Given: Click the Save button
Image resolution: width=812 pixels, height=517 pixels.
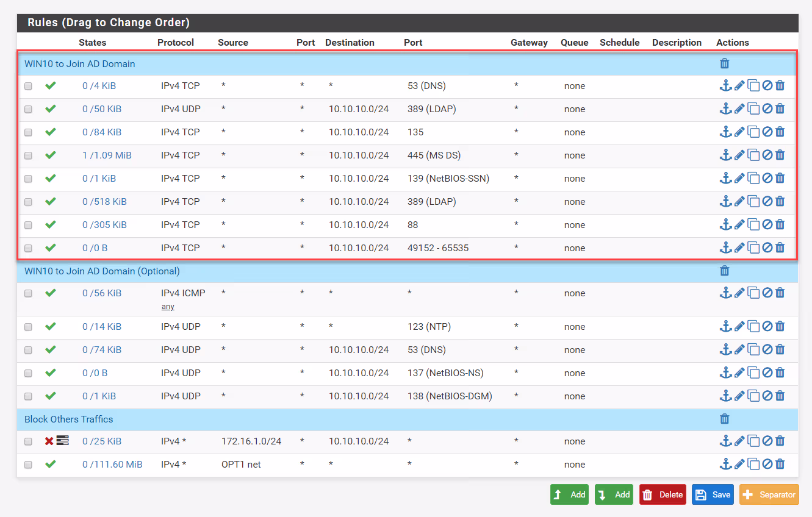Looking at the screenshot, I should tap(712, 494).
